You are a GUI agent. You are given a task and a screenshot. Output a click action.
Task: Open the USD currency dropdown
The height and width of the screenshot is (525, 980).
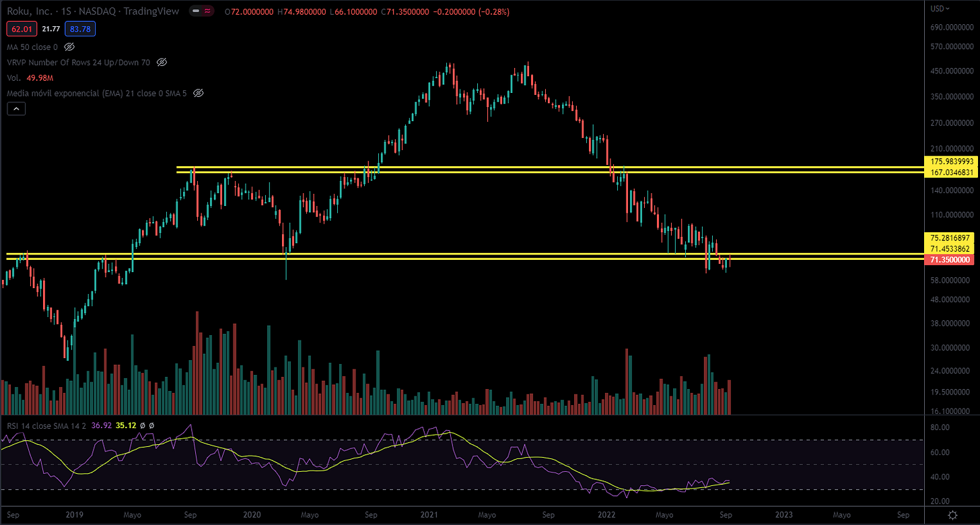940,9
